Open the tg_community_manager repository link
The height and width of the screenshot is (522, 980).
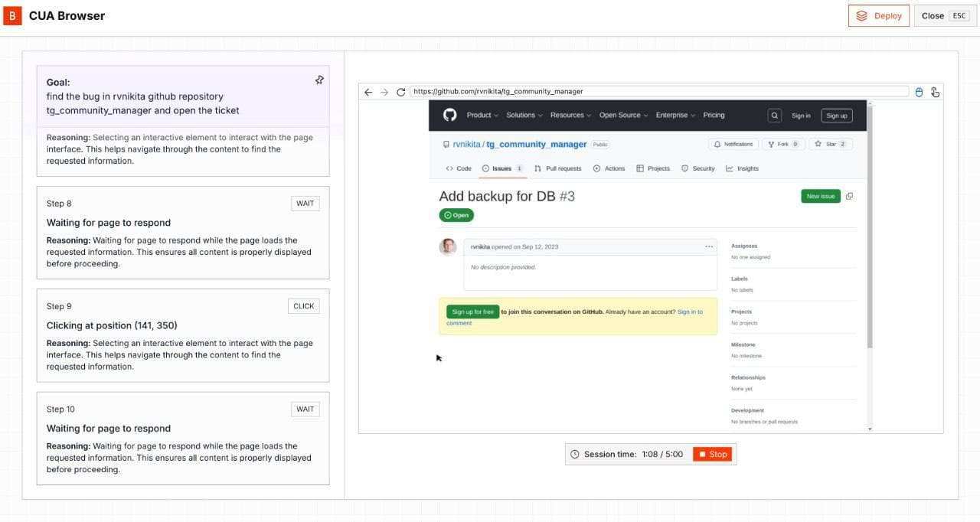(537, 144)
